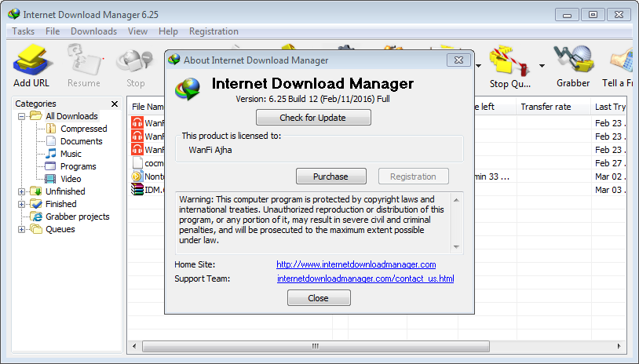
Task: Expand the Finished tree node
Action: (22, 204)
